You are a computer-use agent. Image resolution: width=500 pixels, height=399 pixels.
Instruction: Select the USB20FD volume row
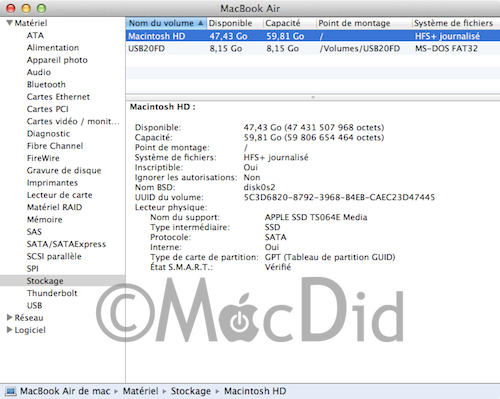pos(313,48)
